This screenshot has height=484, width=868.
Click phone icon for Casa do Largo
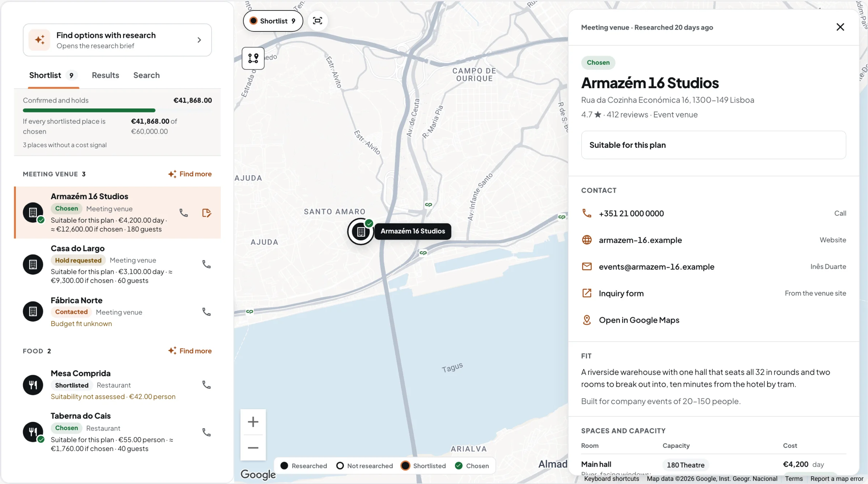tap(207, 264)
